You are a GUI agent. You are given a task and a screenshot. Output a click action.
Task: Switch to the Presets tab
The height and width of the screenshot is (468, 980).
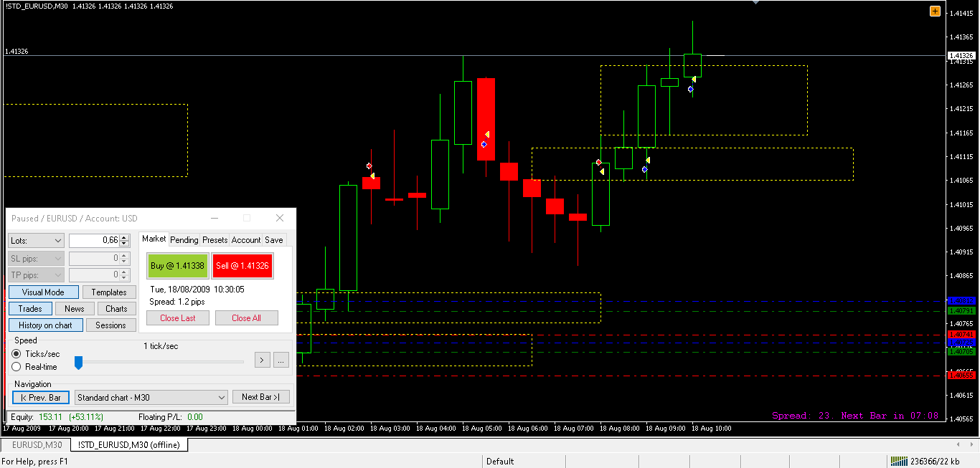pyautogui.click(x=215, y=240)
